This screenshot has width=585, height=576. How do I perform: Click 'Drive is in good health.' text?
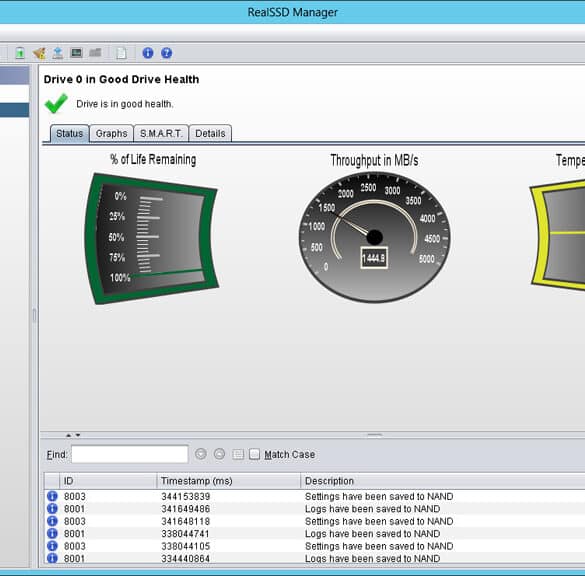[x=125, y=104]
